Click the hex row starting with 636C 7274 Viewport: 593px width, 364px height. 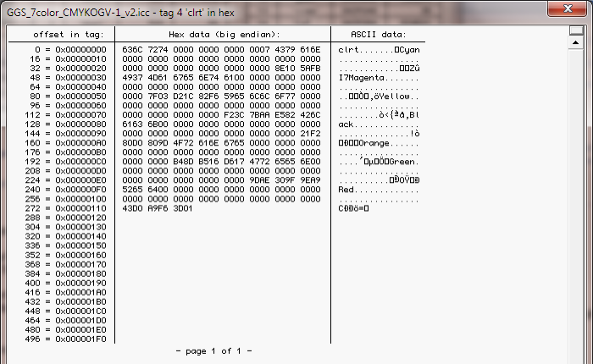(x=221, y=50)
